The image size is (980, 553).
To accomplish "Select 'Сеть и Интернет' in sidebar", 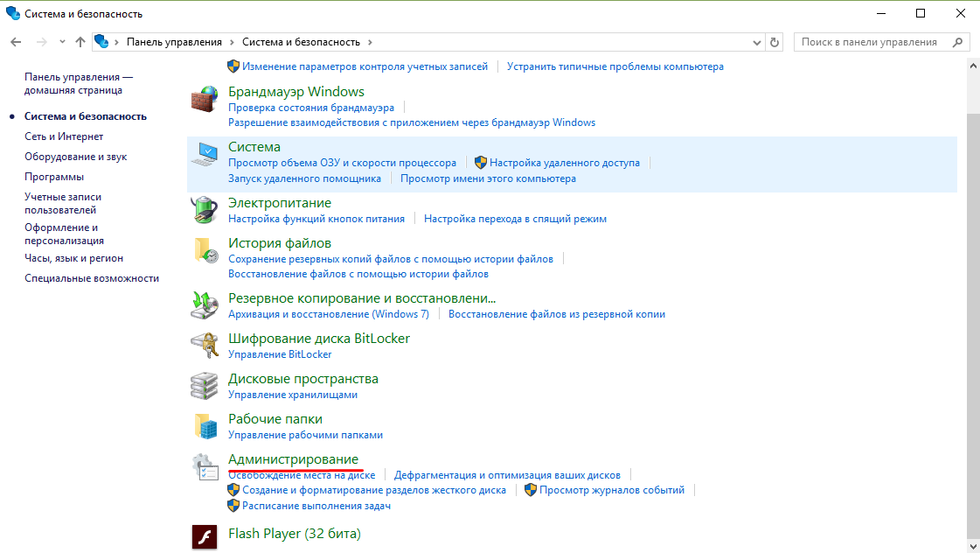I will 64,136.
